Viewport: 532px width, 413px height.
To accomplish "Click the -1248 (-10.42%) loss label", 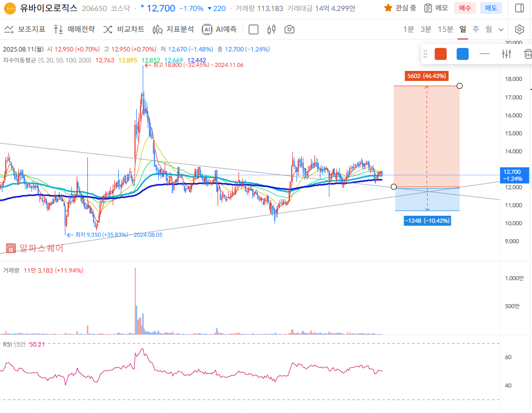I will [x=427, y=221].
